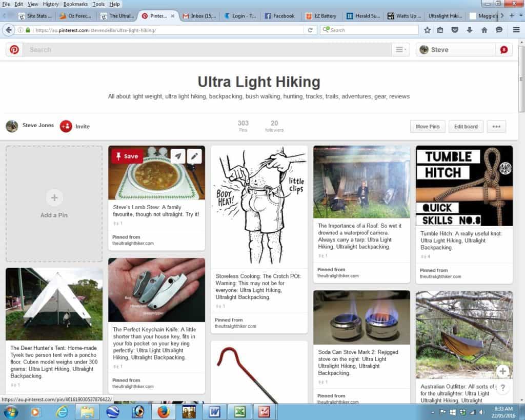Click the Invite plus icon

(66, 126)
